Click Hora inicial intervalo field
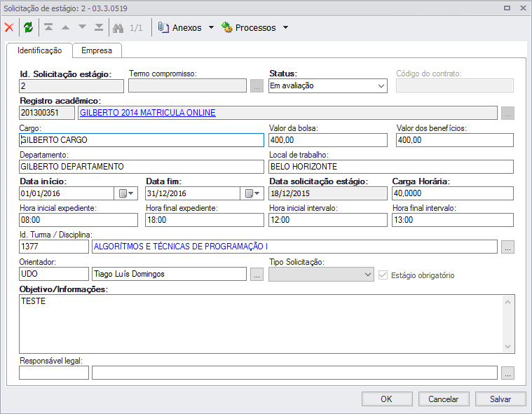The height and width of the screenshot is (414, 532). [x=328, y=220]
